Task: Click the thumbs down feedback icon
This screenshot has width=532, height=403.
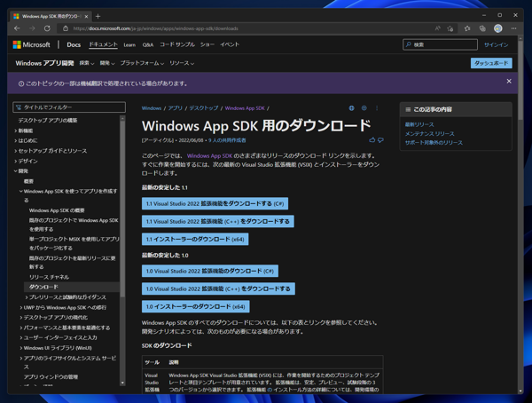Action: (x=380, y=140)
